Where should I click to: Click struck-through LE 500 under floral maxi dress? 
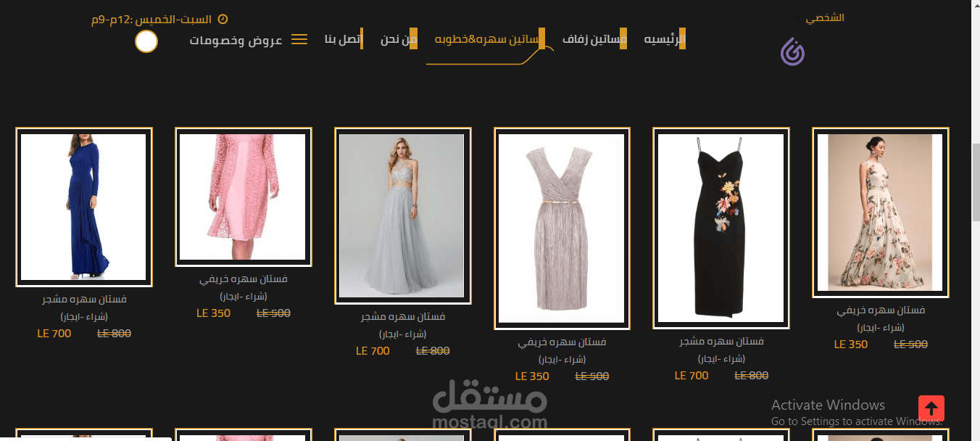(x=910, y=345)
